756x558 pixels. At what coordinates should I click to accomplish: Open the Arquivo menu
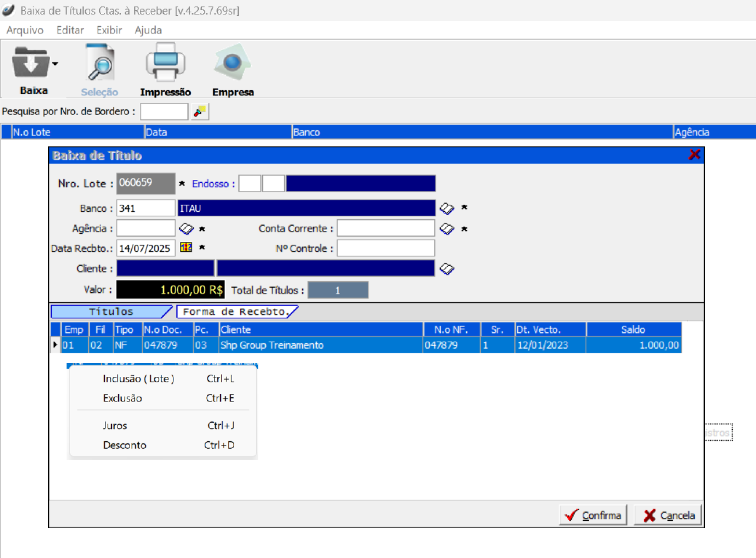pyautogui.click(x=25, y=30)
